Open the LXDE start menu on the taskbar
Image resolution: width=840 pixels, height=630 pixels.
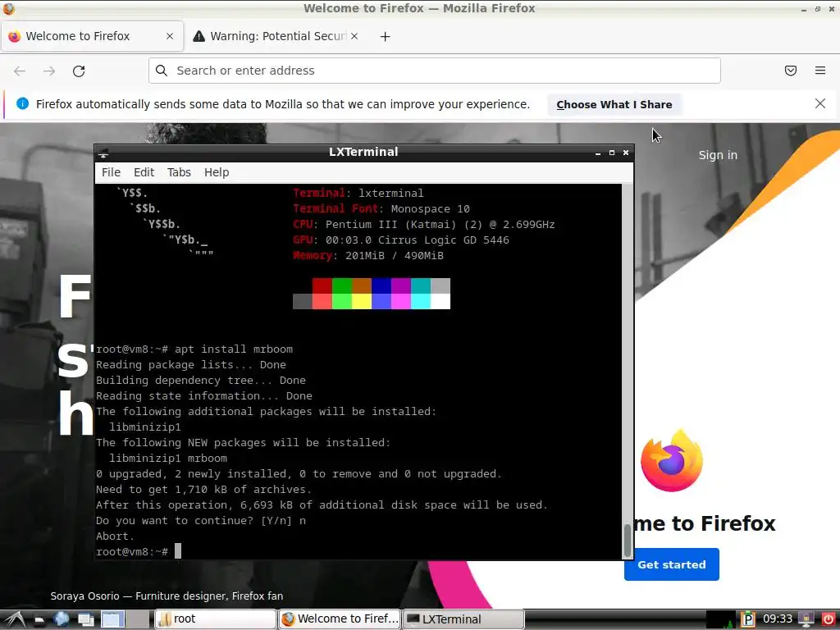15,619
